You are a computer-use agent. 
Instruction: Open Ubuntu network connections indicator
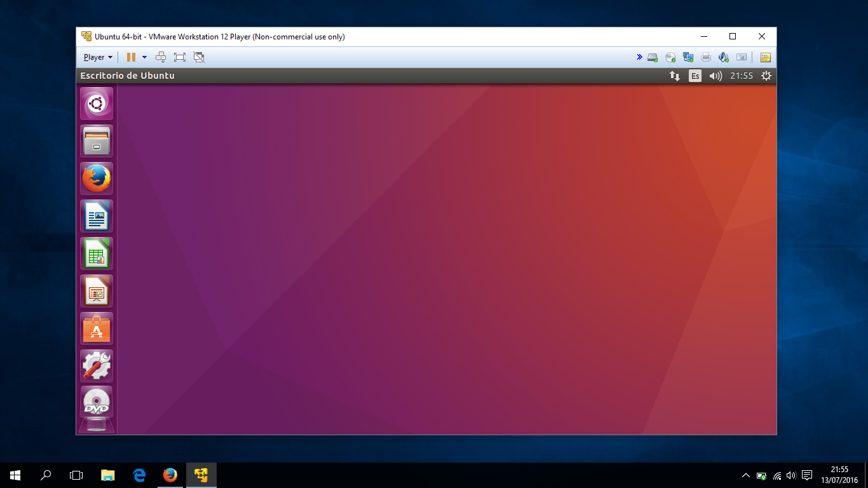[x=675, y=76]
